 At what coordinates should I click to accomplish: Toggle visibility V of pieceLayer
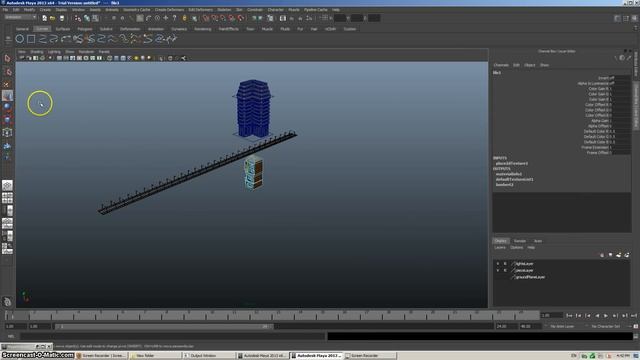click(x=498, y=270)
